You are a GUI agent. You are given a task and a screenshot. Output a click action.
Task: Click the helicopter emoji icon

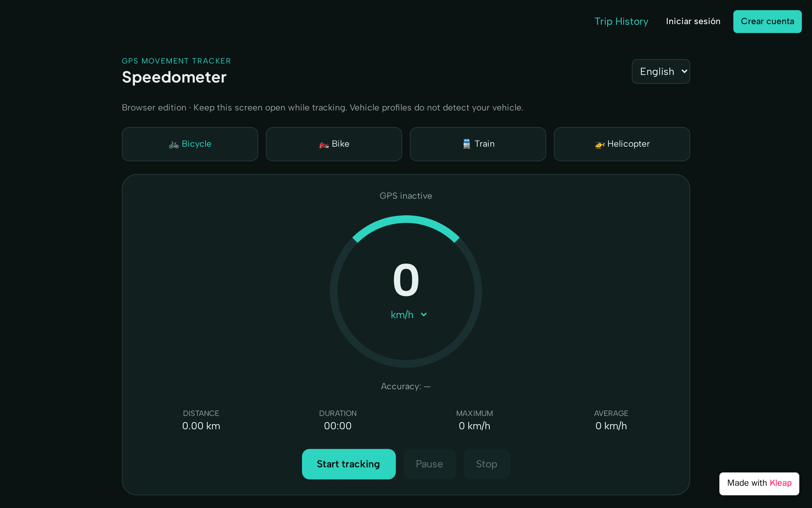point(599,144)
